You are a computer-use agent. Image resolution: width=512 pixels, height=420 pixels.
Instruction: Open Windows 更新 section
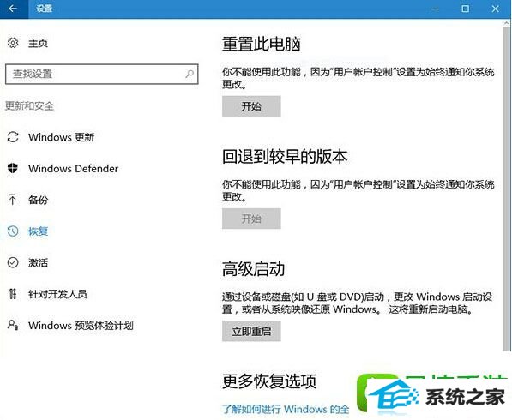click(62, 137)
